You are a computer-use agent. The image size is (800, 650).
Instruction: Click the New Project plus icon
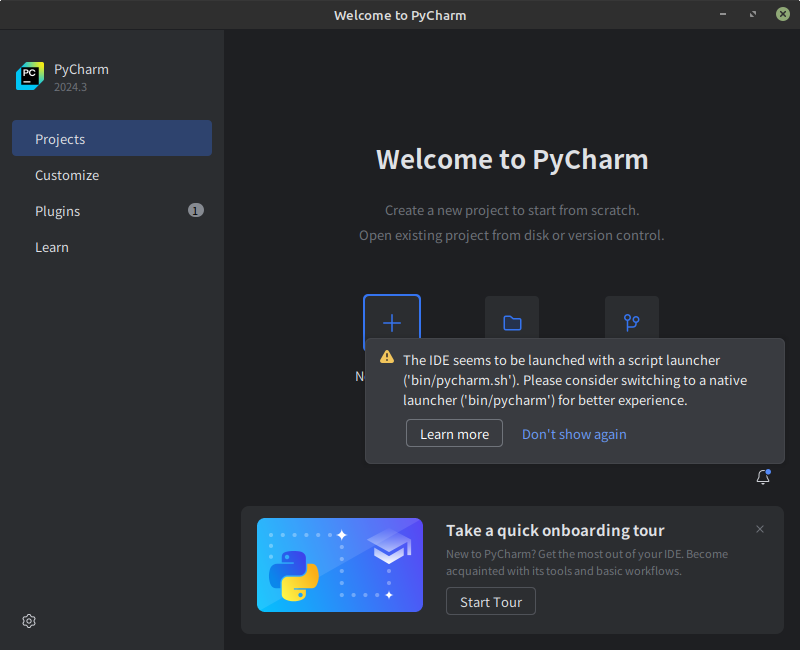point(392,322)
